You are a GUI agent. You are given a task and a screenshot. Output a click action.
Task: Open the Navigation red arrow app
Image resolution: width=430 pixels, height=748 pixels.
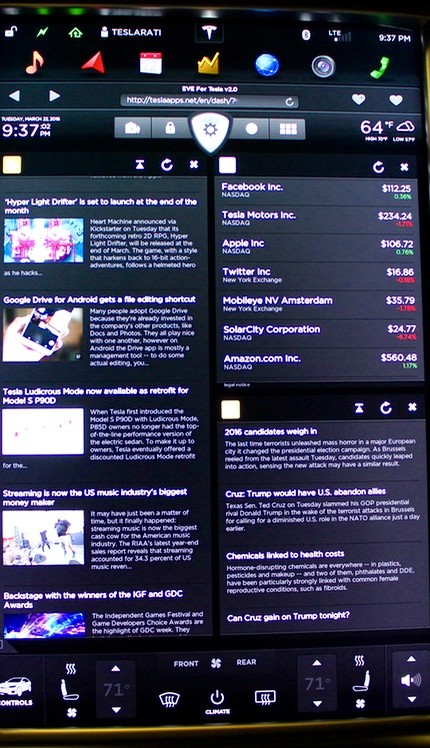click(x=94, y=62)
